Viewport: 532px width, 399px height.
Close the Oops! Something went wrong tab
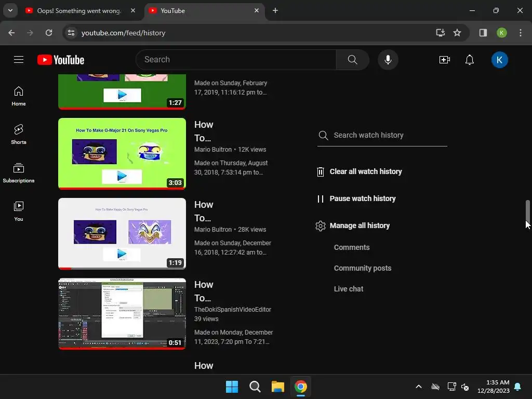[x=133, y=10]
